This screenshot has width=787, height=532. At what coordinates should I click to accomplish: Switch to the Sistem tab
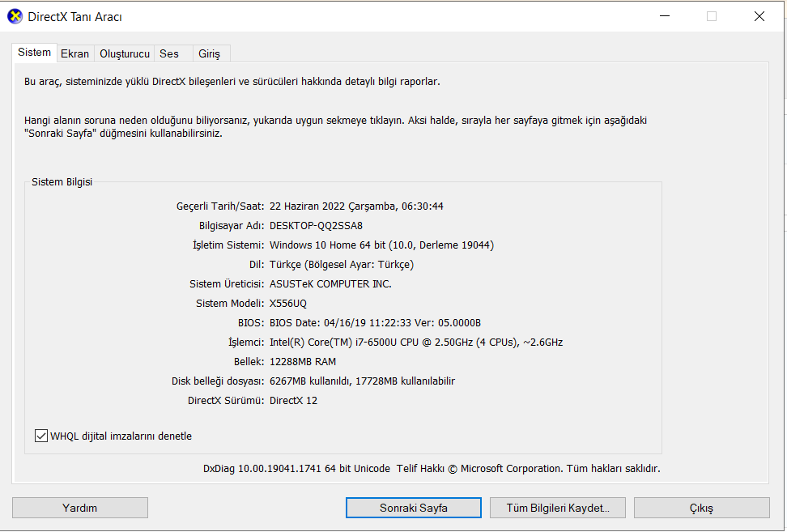(x=34, y=52)
